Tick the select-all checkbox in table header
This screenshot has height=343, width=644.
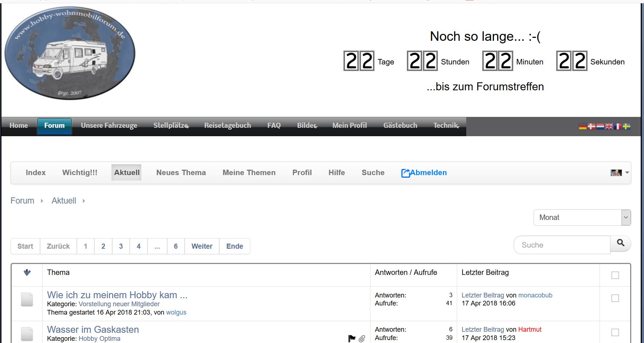click(615, 275)
